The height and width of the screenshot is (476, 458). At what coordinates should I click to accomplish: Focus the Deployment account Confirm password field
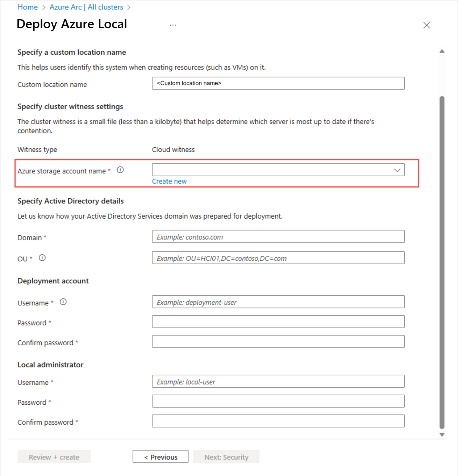point(278,342)
